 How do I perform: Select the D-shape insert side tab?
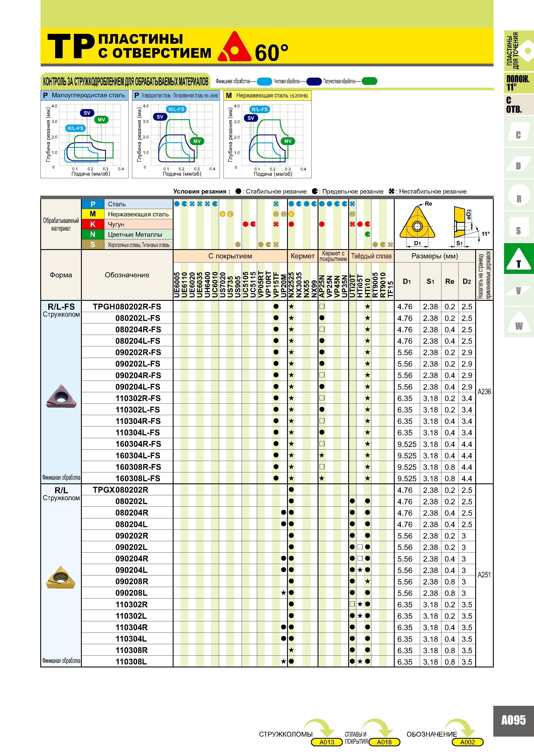coord(518,164)
